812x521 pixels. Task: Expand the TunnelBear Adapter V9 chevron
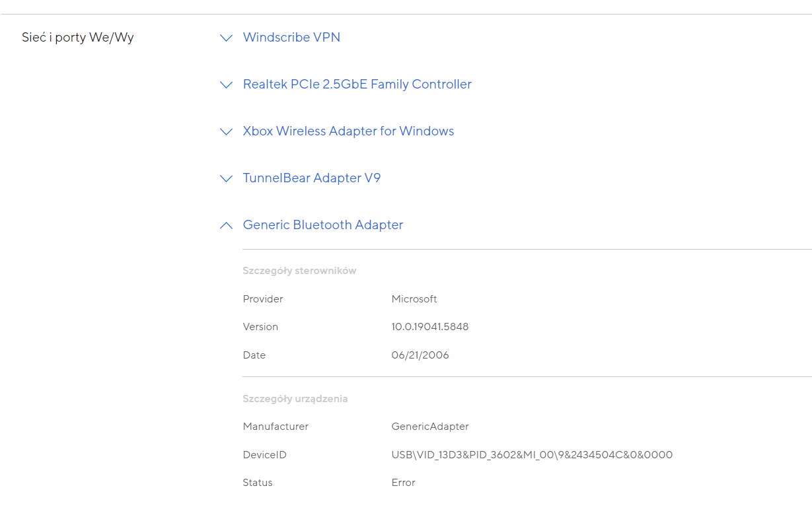[x=226, y=179]
